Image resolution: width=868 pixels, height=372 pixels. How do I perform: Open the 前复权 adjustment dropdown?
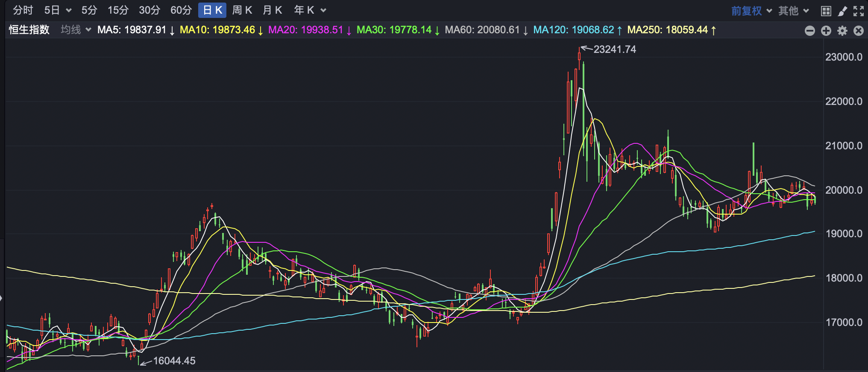pyautogui.click(x=751, y=11)
